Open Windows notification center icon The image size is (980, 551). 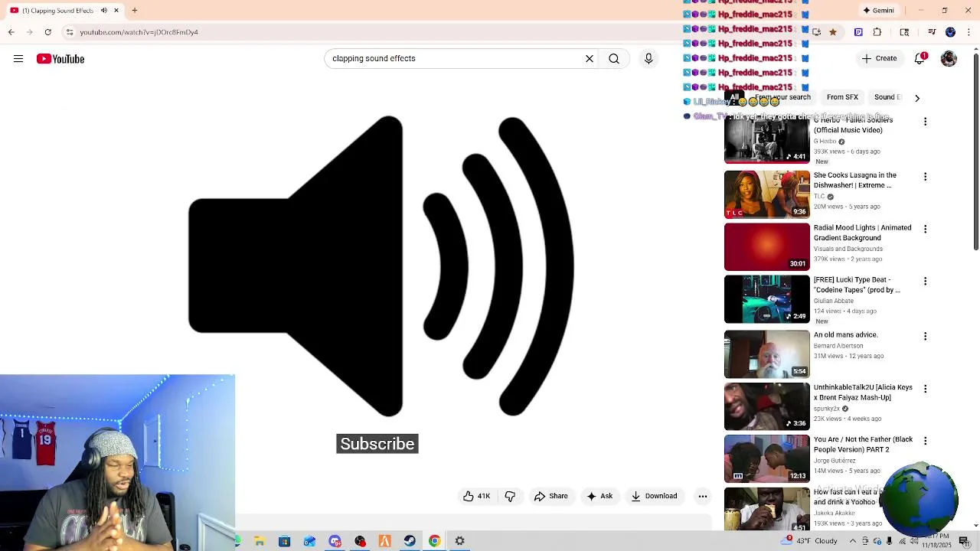[964, 541]
